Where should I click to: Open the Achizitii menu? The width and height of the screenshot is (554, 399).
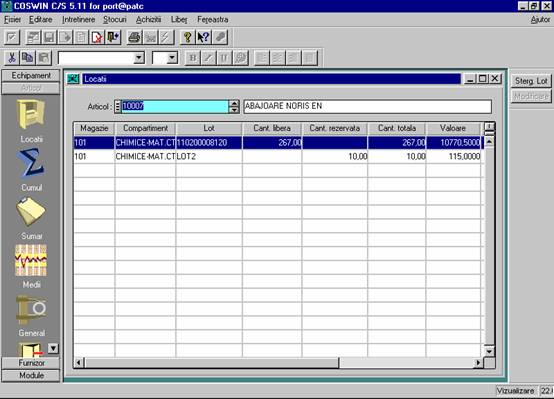point(148,20)
